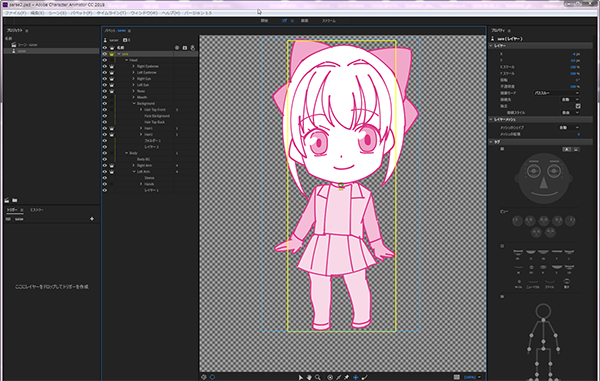This screenshot has height=381, width=600.
Task: Click the crown icon on Nose row
Action: pos(112,91)
